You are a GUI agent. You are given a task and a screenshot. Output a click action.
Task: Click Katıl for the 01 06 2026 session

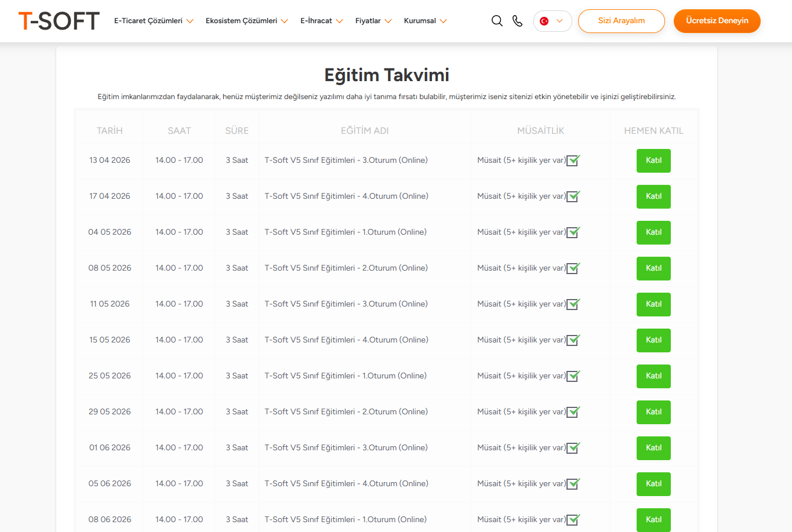coord(653,448)
